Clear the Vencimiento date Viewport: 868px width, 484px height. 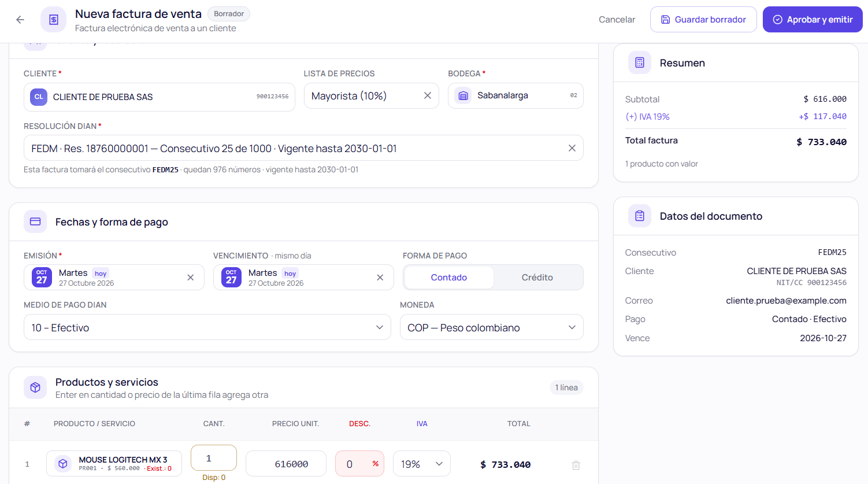pos(380,278)
